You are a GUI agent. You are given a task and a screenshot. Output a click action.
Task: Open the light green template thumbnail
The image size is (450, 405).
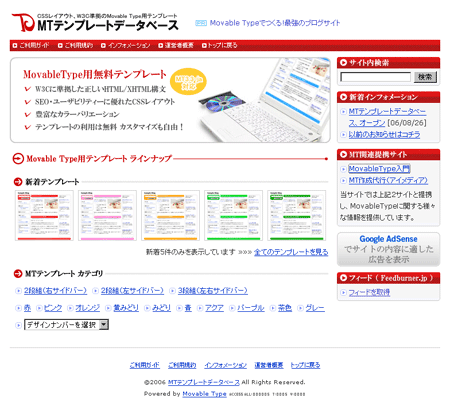[x=233, y=215]
